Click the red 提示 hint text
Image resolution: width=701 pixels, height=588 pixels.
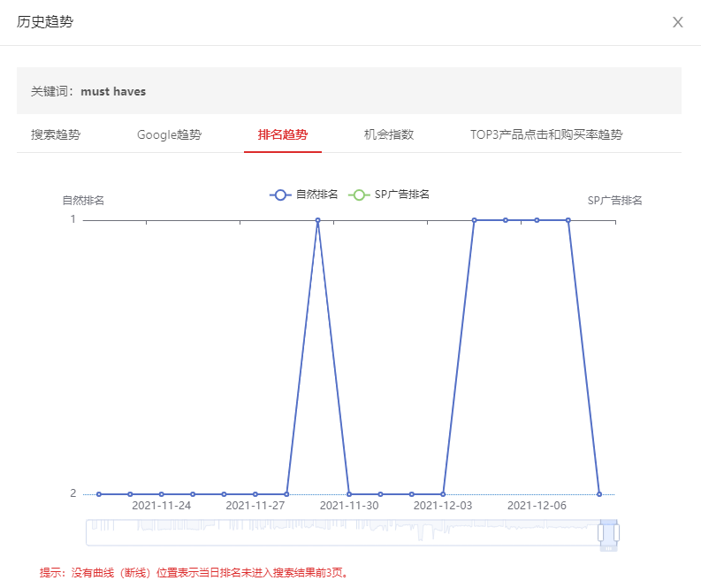(x=194, y=573)
